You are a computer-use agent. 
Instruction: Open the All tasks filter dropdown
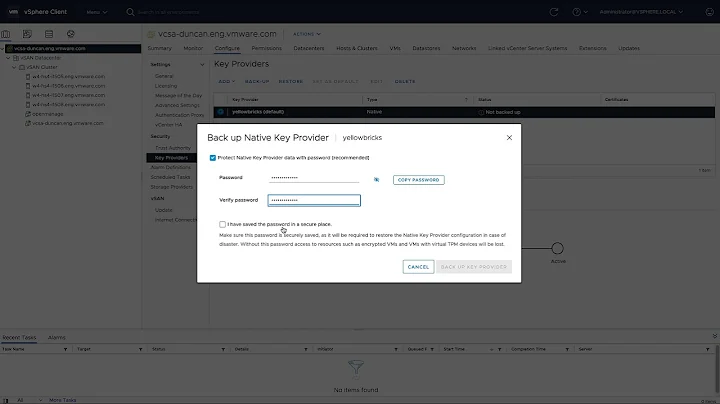pos(29,400)
